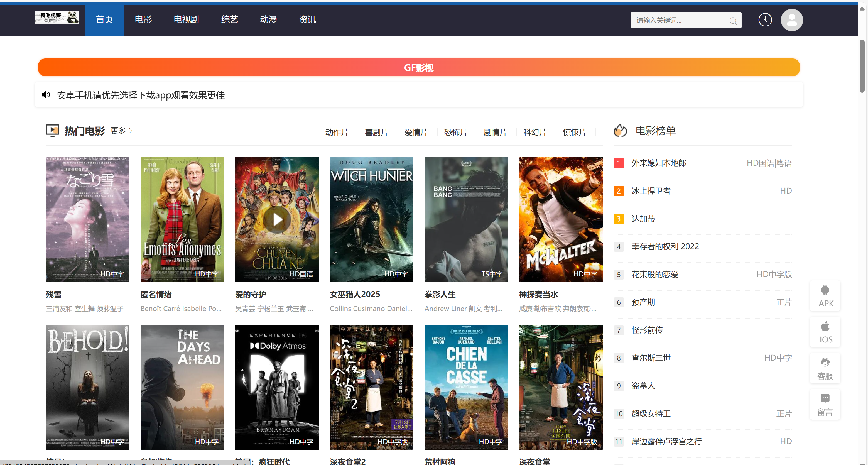This screenshot has width=868, height=465.
Task: Click the watch history clock icon
Action: coord(765,20)
